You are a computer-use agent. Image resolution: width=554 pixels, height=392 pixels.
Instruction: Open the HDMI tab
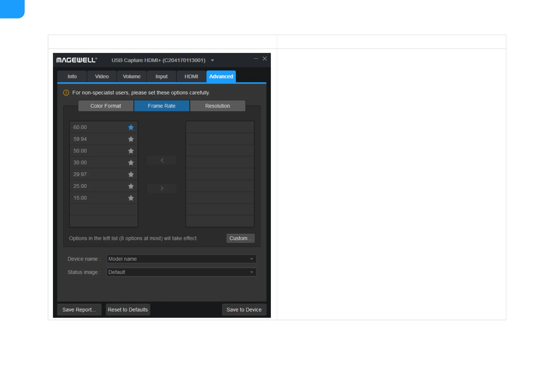point(191,77)
